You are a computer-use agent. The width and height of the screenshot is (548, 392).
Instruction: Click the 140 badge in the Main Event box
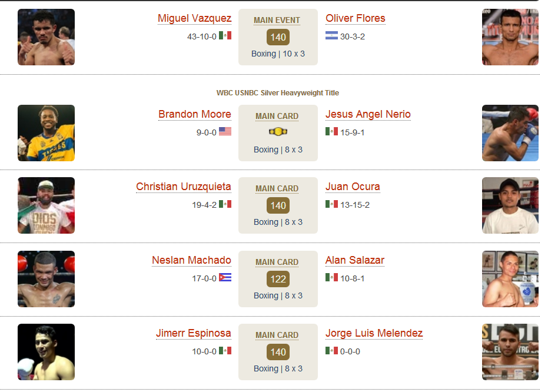(x=278, y=37)
